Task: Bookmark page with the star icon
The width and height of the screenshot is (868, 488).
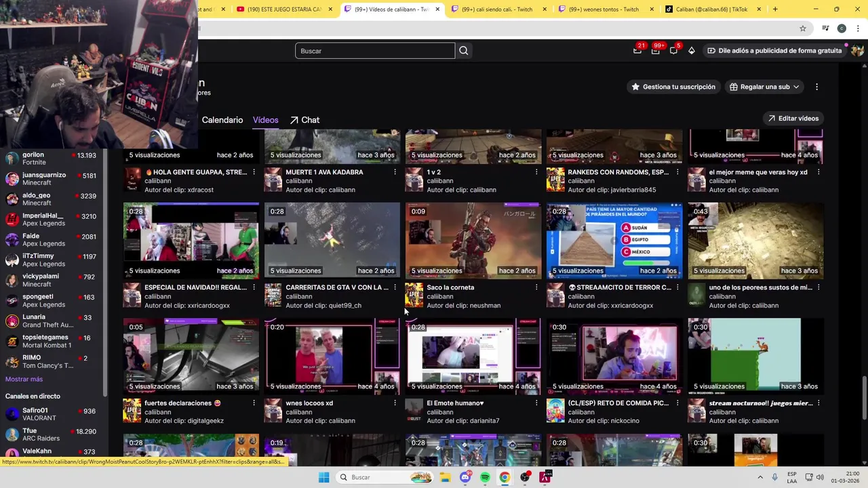Action: (x=803, y=28)
